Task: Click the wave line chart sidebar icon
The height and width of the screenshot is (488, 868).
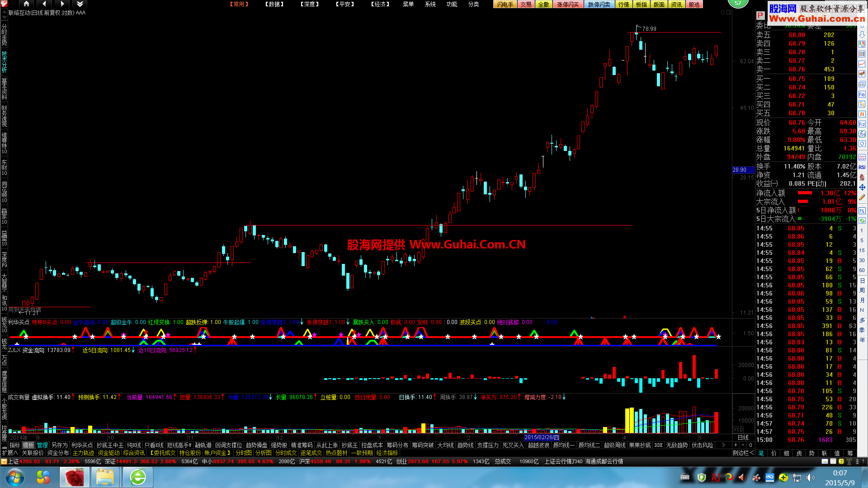Action: (862, 157)
